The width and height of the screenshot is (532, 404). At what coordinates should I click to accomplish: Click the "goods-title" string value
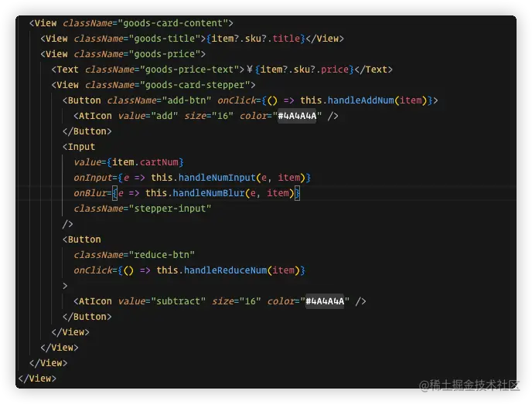click(x=165, y=39)
